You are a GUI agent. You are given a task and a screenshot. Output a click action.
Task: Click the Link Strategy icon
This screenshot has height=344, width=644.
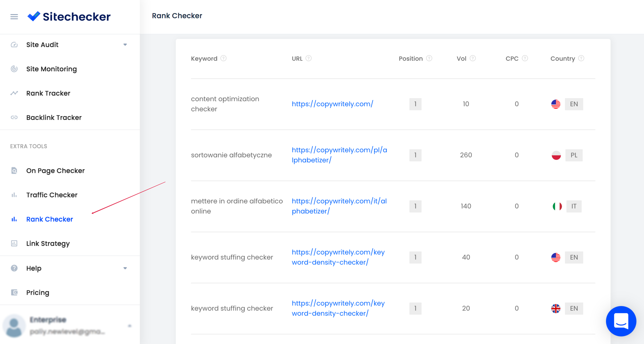pos(14,243)
